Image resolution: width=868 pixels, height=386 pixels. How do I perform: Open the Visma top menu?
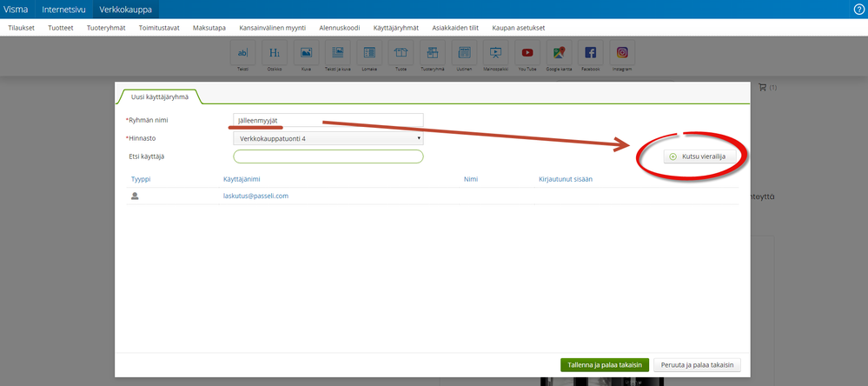pyautogui.click(x=16, y=9)
